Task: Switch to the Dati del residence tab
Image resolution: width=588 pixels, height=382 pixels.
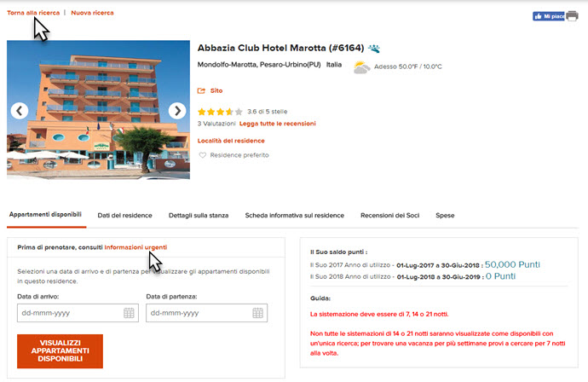Action: click(x=125, y=216)
